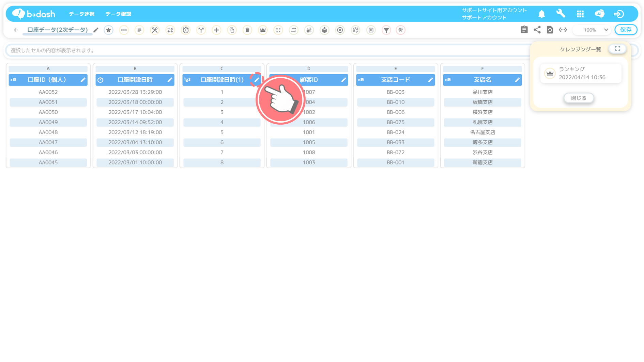Click the branch split toolbar icon
The width and height of the screenshot is (644, 362).
tap(201, 30)
